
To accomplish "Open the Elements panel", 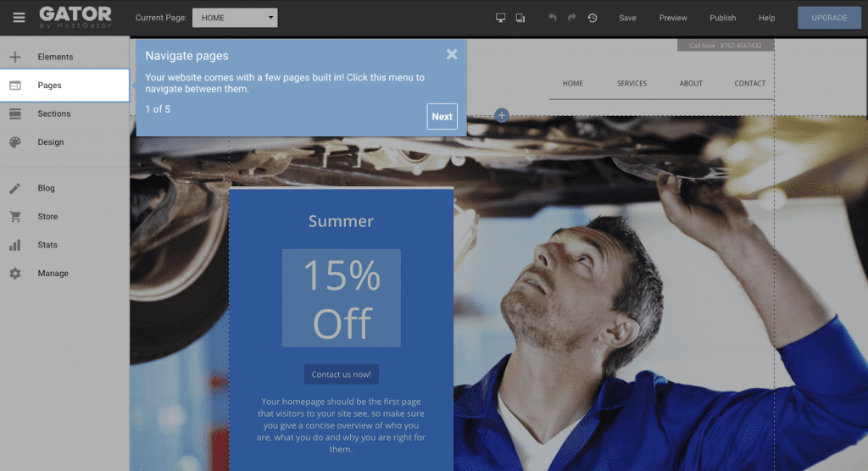I will (55, 57).
